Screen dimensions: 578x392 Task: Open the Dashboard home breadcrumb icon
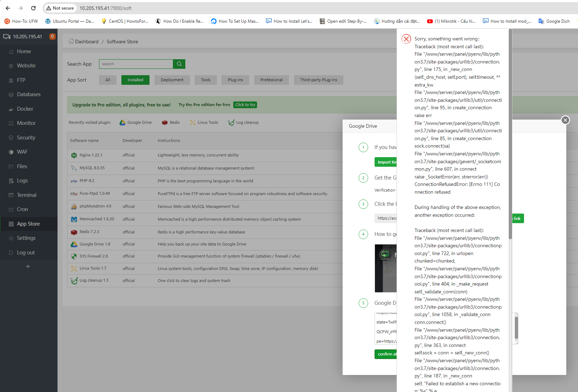coord(71,41)
